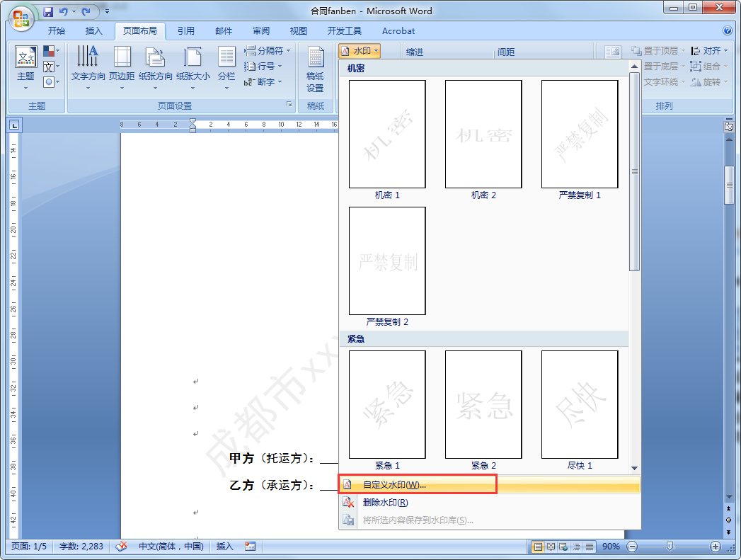Click the Office button orb
The width and height of the screenshot is (741, 560).
pyautogui.click(x=21, y=19)
